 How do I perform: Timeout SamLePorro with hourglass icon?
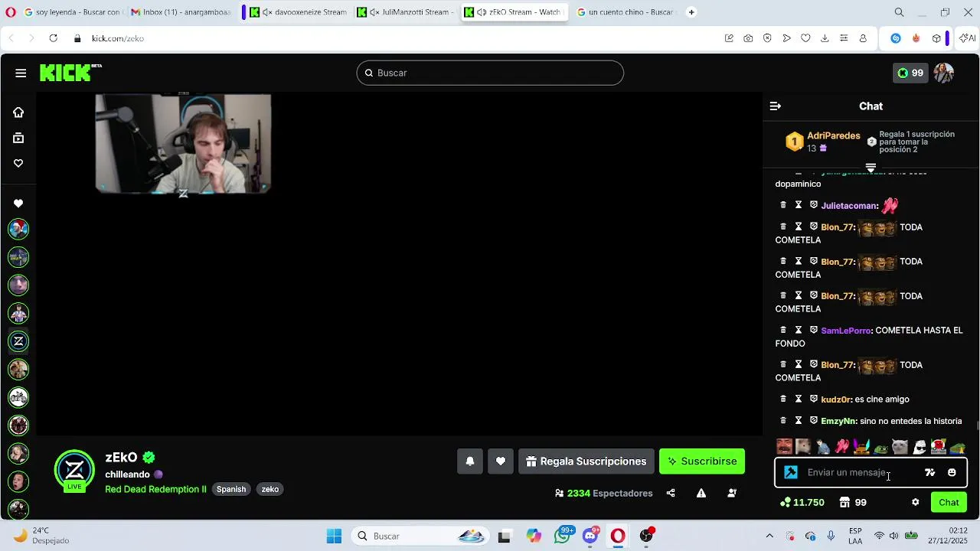[798, 330]
